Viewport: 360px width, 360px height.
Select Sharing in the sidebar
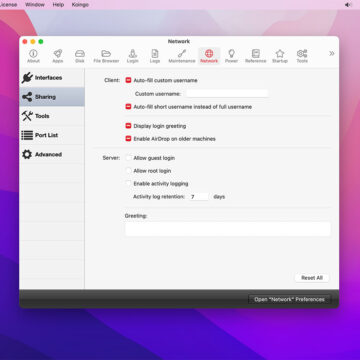(x=52, y=97)
